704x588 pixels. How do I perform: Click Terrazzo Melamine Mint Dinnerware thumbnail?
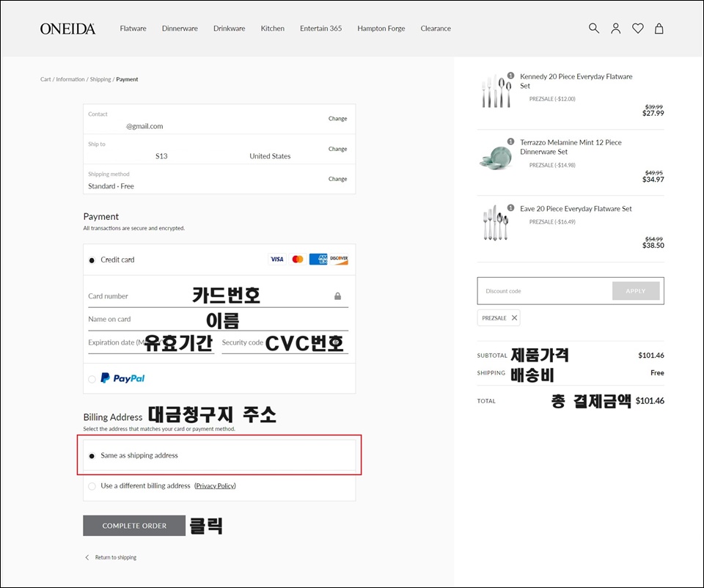click(x=496, y=157)
